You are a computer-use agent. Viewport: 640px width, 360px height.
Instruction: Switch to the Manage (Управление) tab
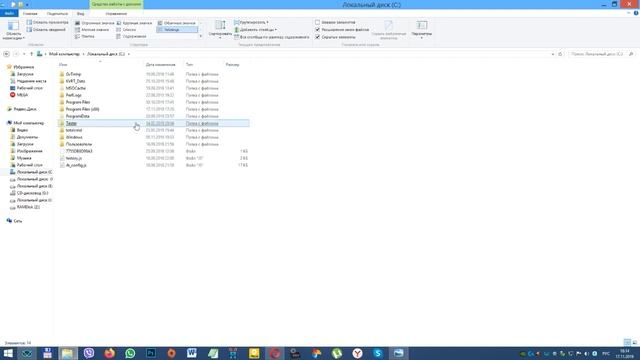(x=116, y=13)
